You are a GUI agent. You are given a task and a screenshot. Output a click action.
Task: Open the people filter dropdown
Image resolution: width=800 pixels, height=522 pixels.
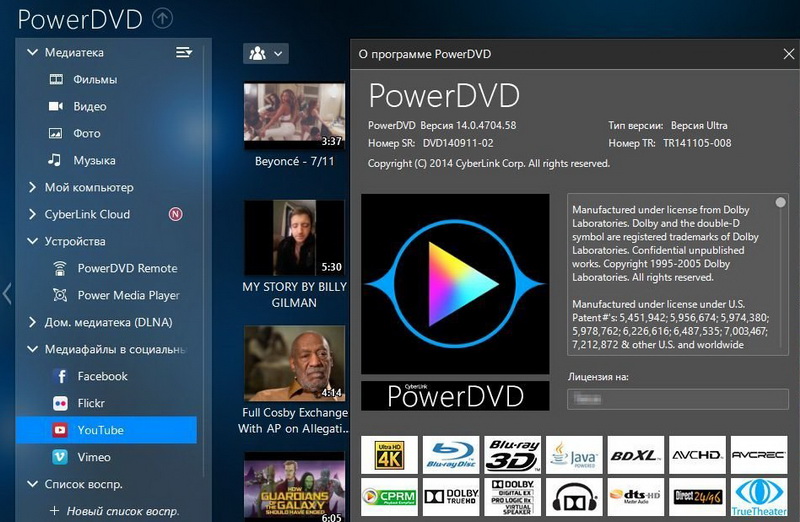[266, 53]
